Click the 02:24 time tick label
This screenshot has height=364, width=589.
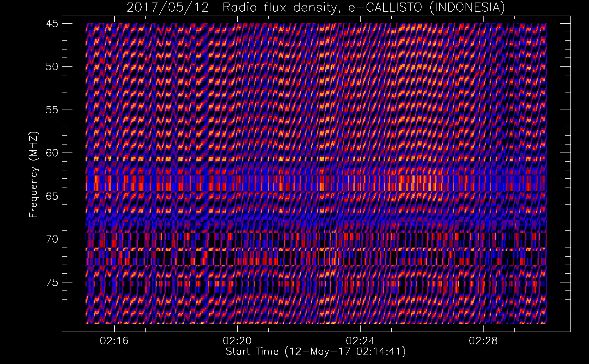360,341
